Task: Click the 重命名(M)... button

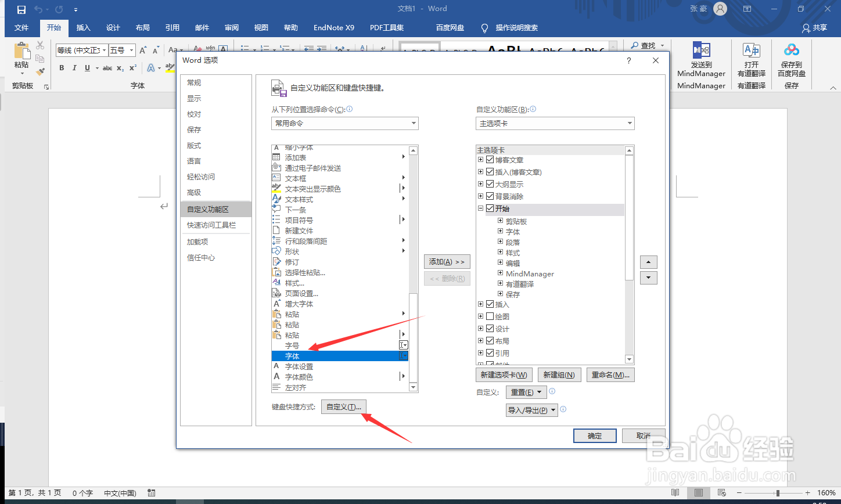Action: pos(610,375)
